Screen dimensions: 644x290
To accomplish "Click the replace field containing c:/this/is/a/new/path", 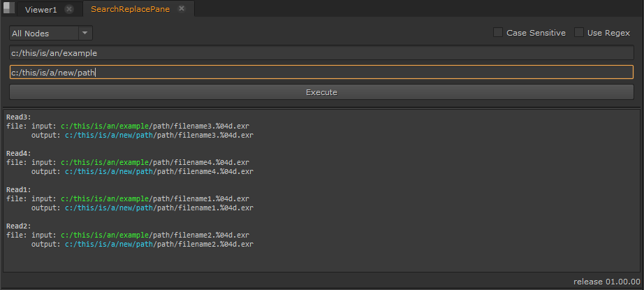I will 321,72.
